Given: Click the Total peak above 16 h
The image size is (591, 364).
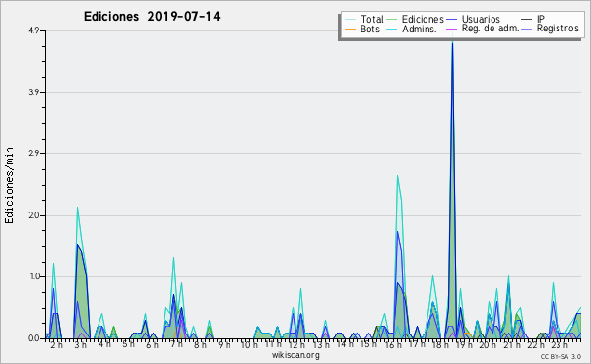Looking at the screenshot, I should tap(397, 177).
